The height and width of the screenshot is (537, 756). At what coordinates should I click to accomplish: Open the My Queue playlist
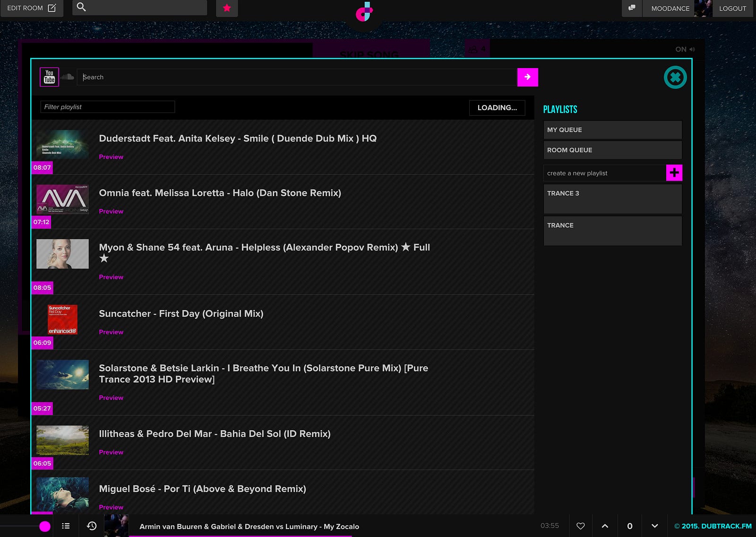[x=612, y=130]
